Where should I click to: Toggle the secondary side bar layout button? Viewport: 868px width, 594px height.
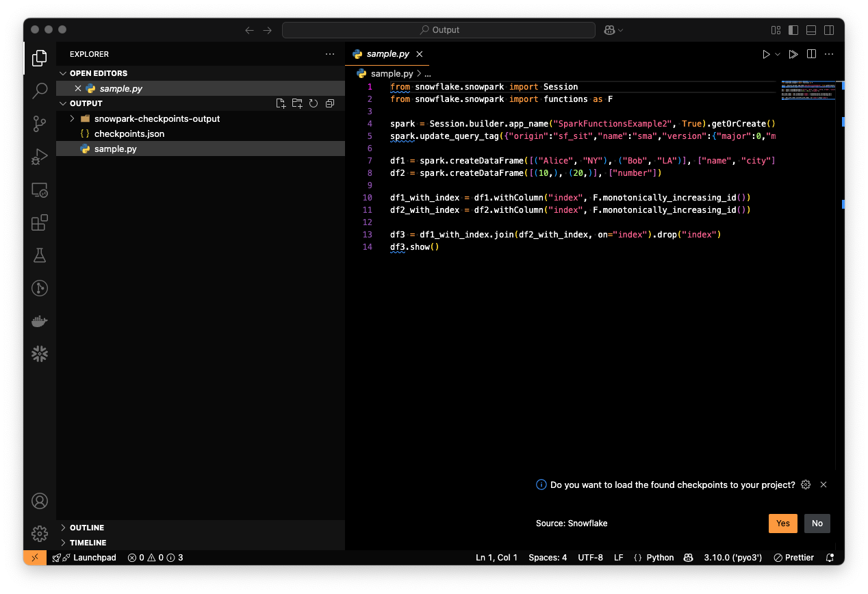tap(829, 30)
